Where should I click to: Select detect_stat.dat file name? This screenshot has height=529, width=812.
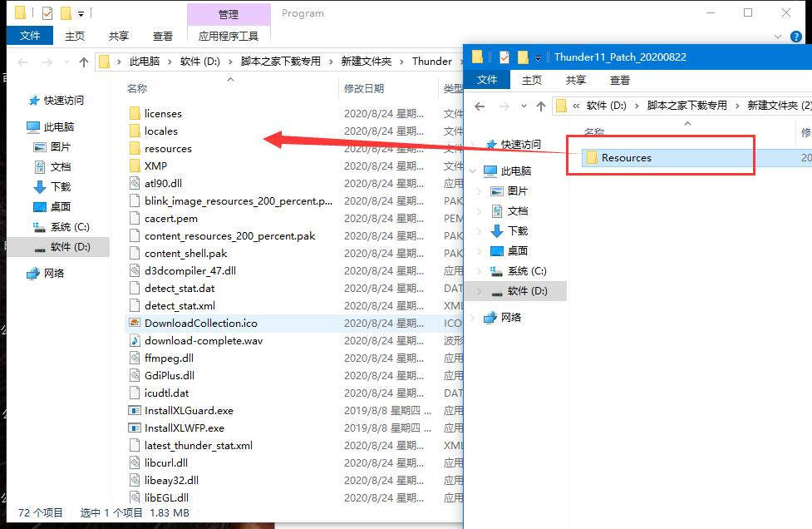click(180, 288)
